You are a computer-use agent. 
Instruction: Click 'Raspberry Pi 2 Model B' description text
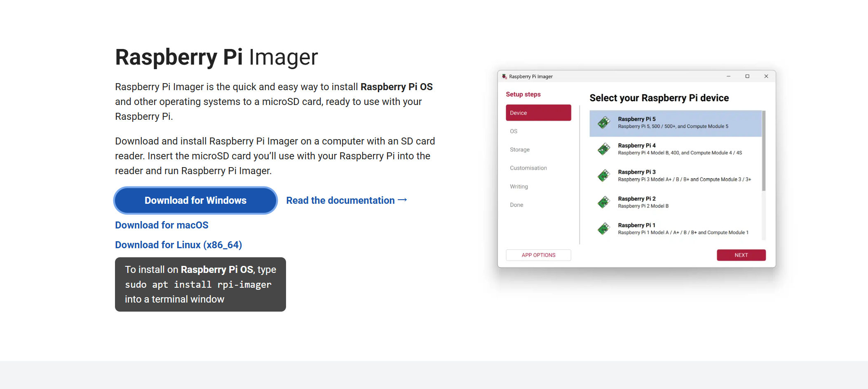click(643, 206)
